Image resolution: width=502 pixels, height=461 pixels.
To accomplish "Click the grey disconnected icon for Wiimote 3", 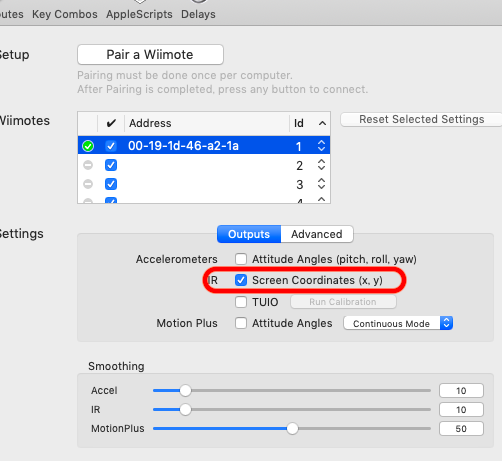I will (x=88, y=184).
